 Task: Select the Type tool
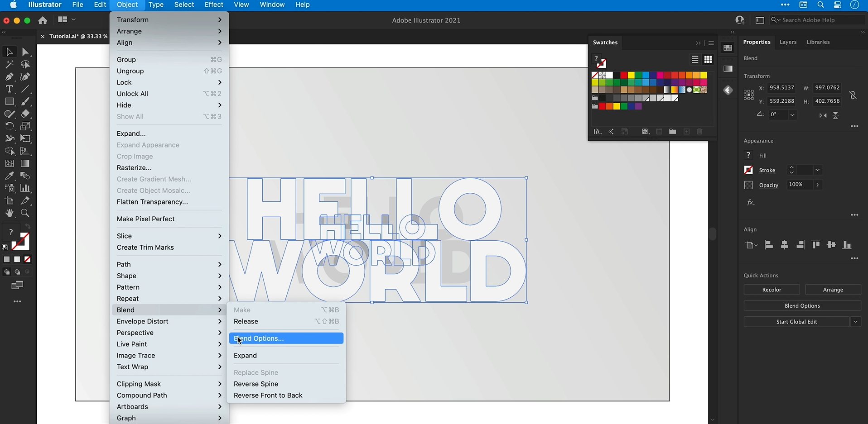(9, 89)
